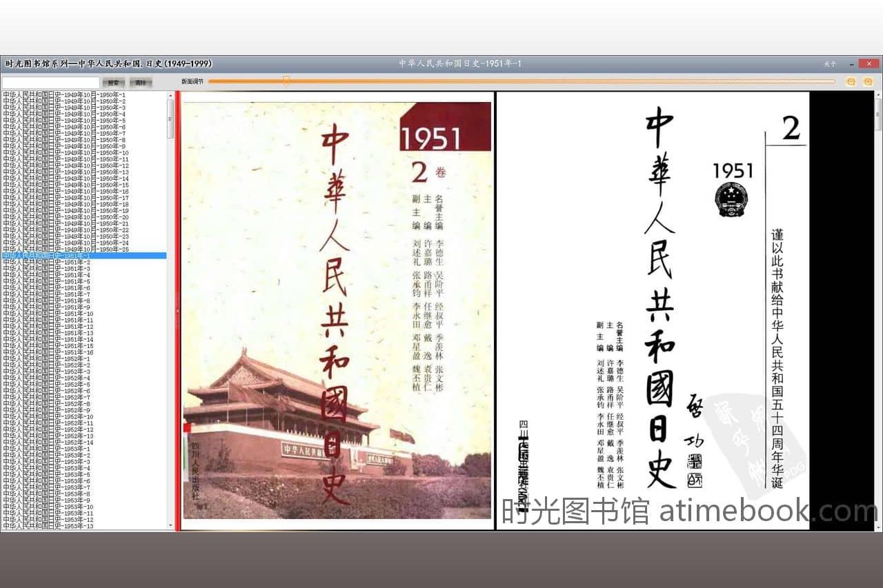
Task: Select list row 1951年-16
Action: coord(83,352)
